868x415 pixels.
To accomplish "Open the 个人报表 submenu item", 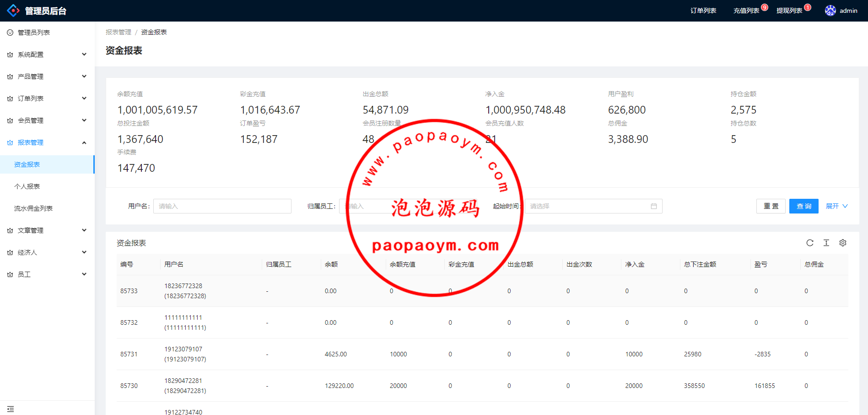I will [27, 186].
